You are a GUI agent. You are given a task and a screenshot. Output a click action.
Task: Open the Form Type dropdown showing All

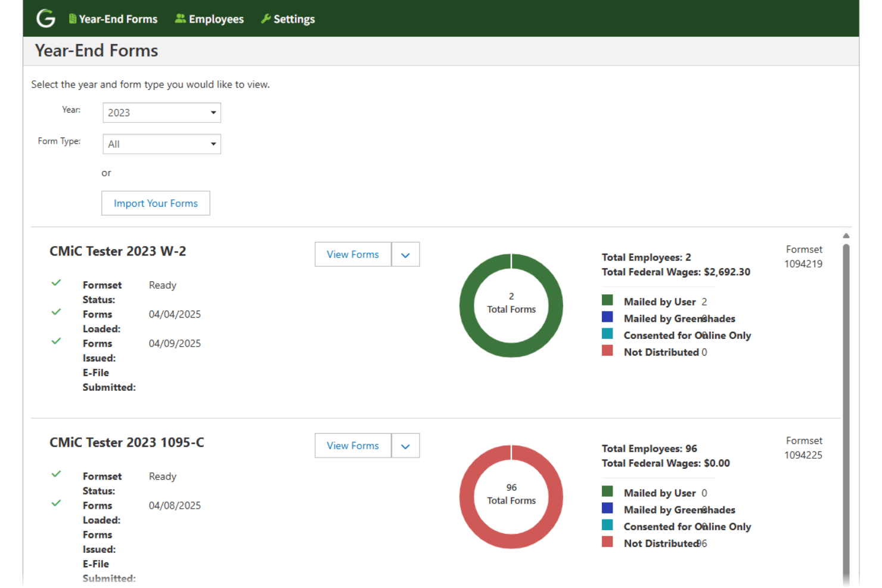tap(162, 144)
